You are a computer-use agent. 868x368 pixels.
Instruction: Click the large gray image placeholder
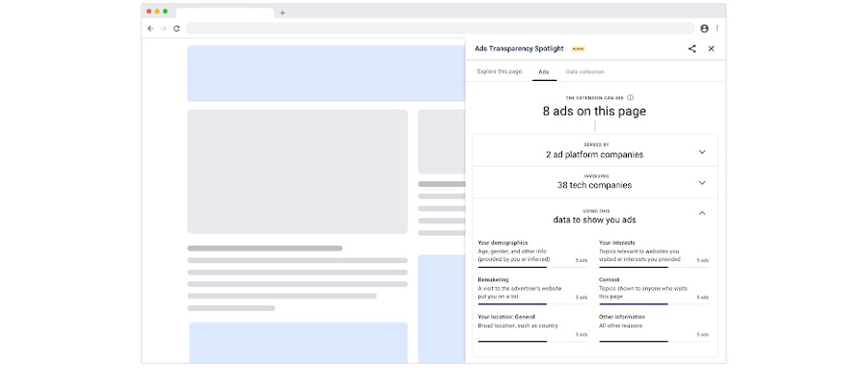pos(297,171)
